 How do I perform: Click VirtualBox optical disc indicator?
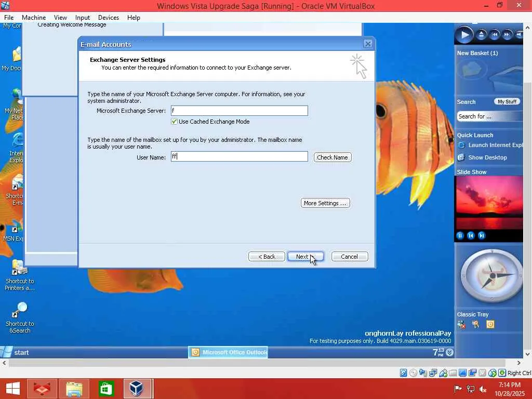point(413,373)
